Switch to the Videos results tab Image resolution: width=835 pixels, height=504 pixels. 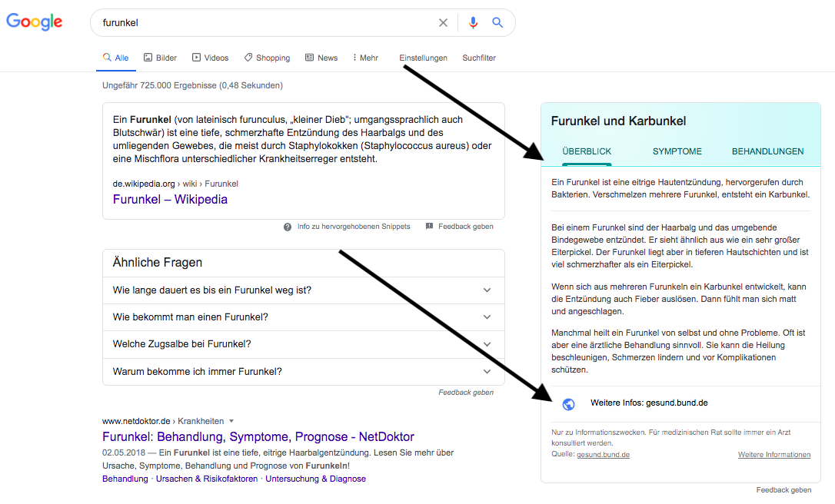tap(211, 58)
